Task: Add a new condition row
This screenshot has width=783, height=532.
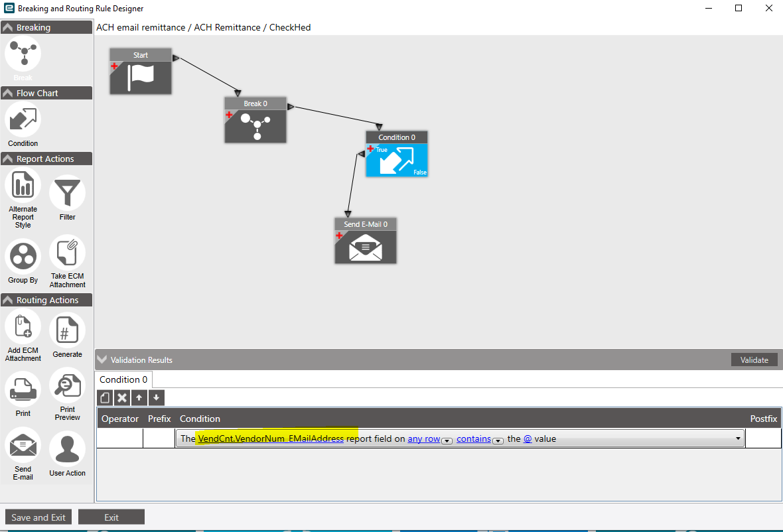Action: coord(106,398)
